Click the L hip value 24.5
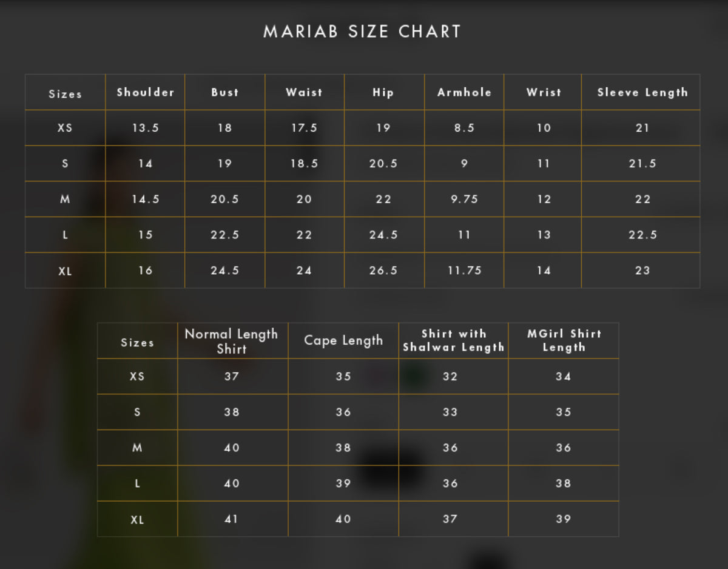 tap(383, 235)
